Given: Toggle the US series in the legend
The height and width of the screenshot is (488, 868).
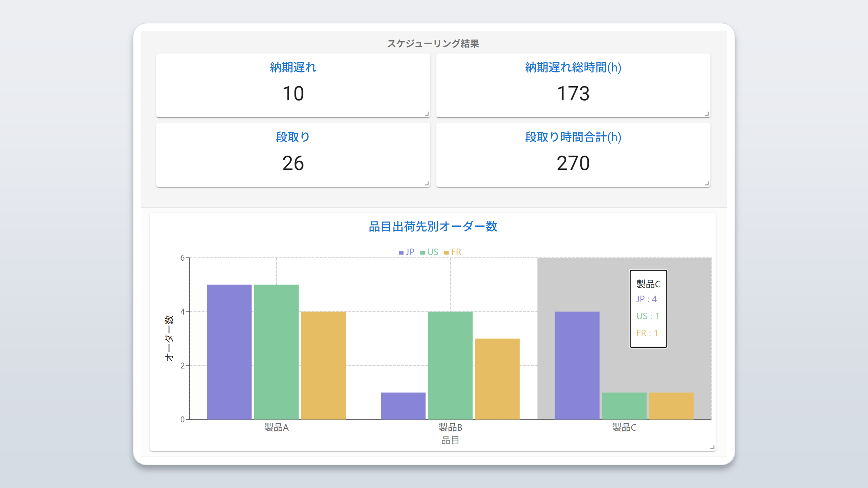Looking at the screenshot, I should pyautogui.click(x=429, y=252).
